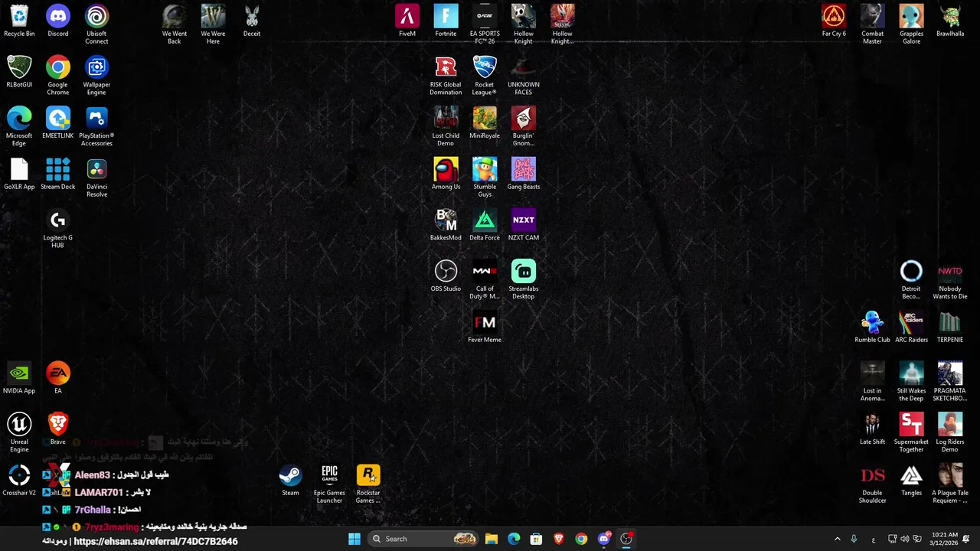Select the ARC Raiders icon
980x551 pixels.
911,328
